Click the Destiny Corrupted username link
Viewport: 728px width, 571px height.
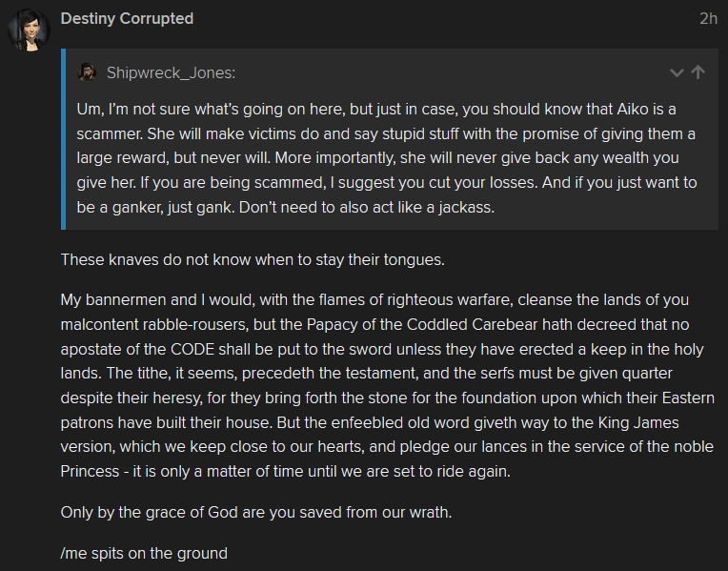(x=127, y=18)
